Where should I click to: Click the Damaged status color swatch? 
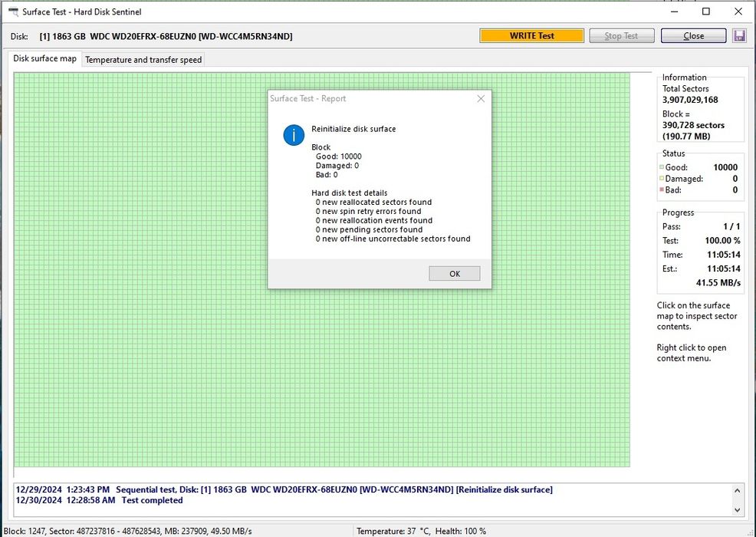[x=662, y=178]
